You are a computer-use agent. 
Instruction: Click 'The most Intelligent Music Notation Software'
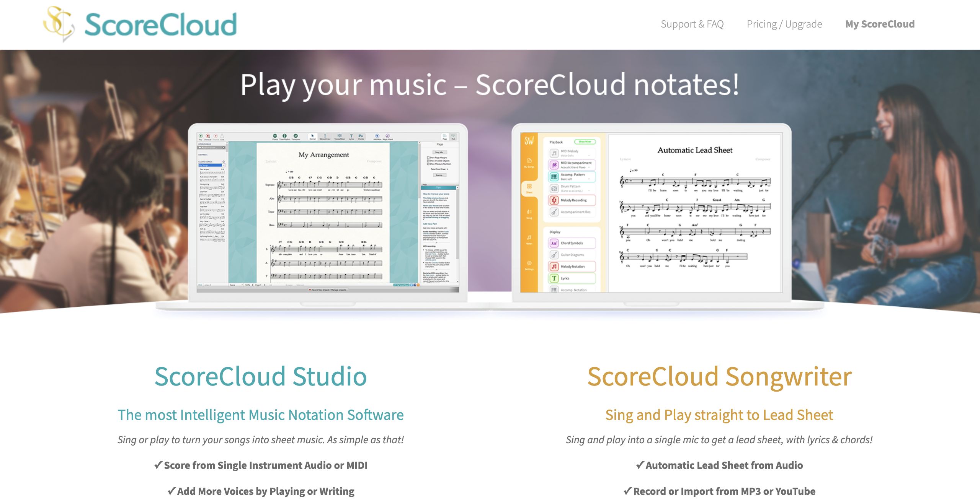tap(261, 415)
